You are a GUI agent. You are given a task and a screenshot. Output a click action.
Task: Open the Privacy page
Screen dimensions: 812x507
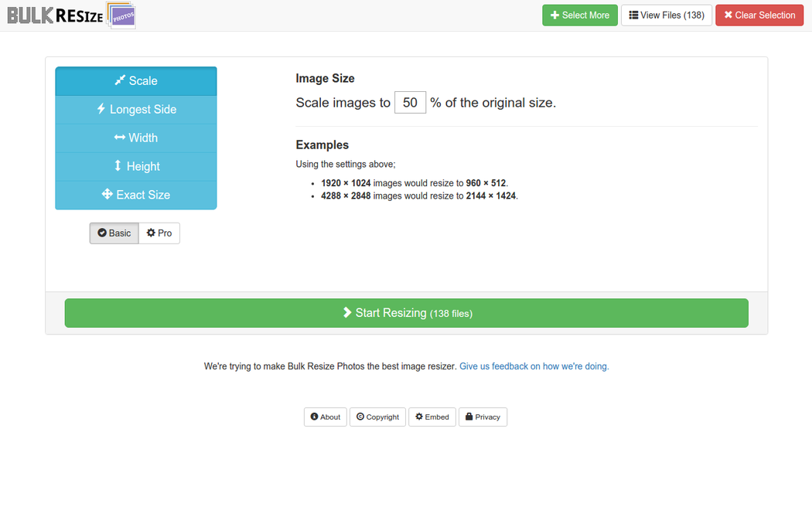[x=483, y=417]
